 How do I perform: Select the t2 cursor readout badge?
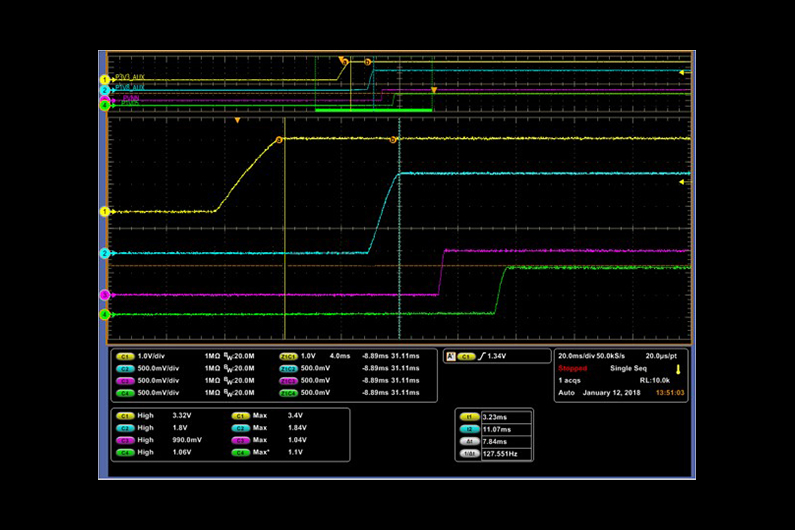click(x=469, y=429)
